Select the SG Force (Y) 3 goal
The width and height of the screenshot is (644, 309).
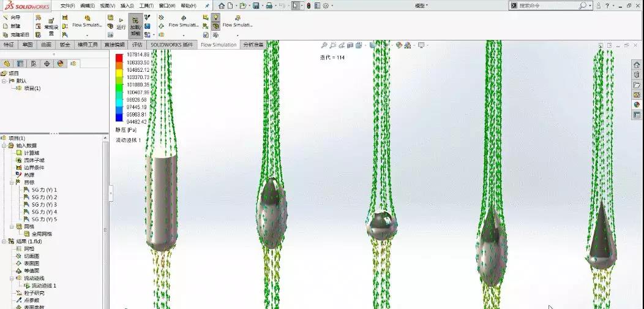point(44,204)
